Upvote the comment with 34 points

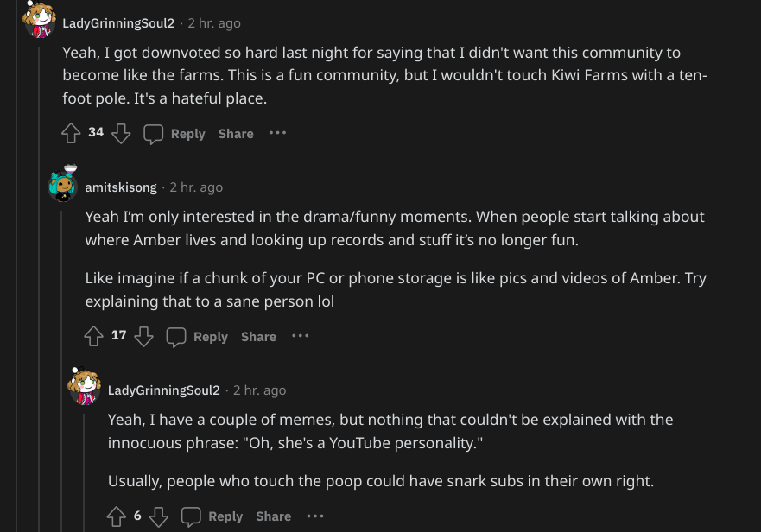(x=71, y=134)
